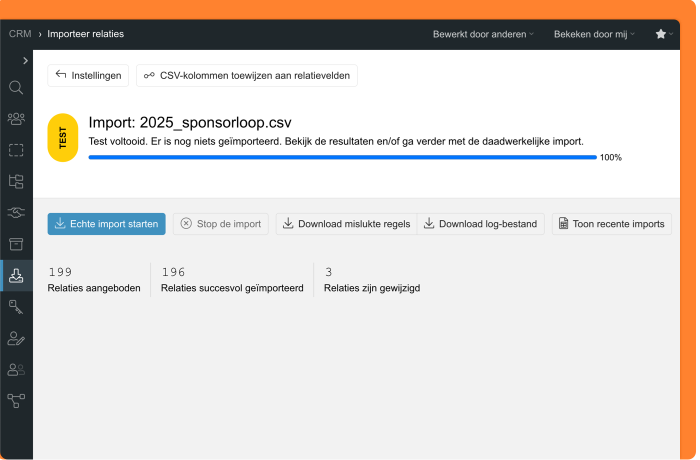Viewport: 700px width, 460px height.
Task: Open 'CSV-kolommen toewijzen aan relatievelden'
Action: [247, 75]
